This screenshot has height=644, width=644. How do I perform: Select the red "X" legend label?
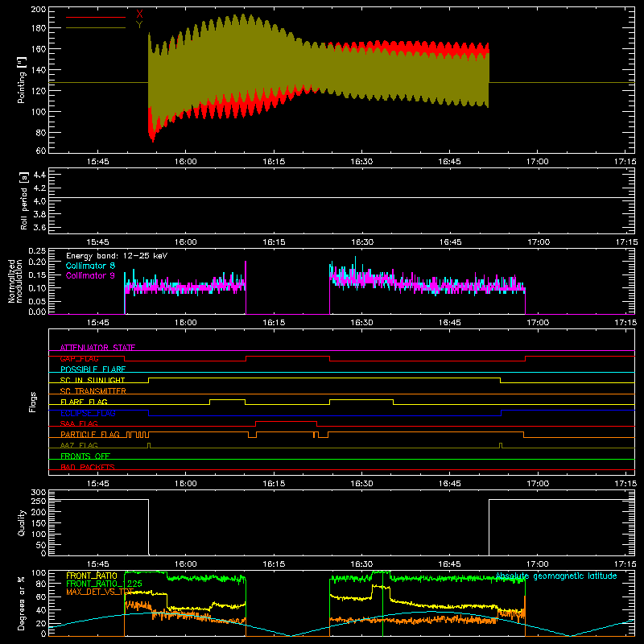click(139, 14)
